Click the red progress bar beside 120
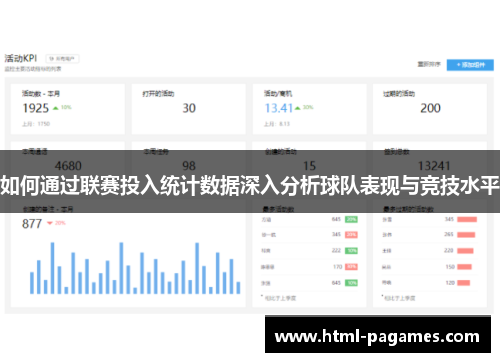Screen dimensions: 500x362 pos(464,283)
